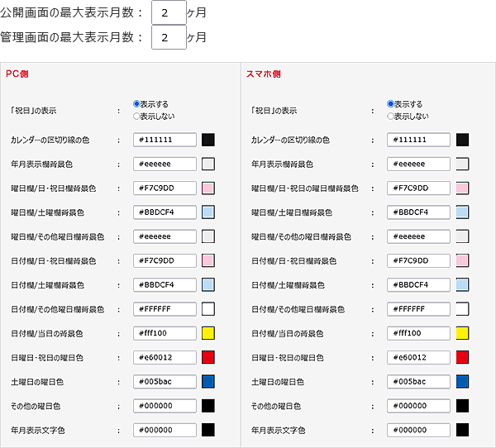Click PC側 年月表示欄背景色 hex input field

coord(165,164)
